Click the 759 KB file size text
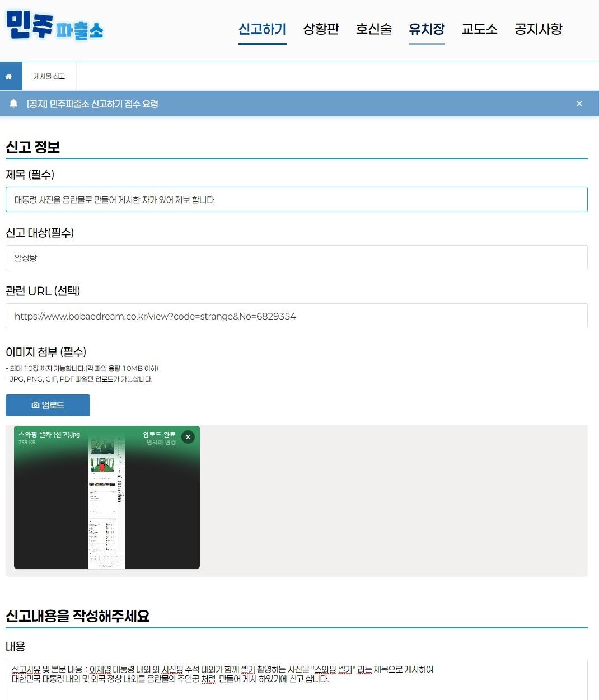599x700 pixels. pyautogui.click(x=27, y=443)
